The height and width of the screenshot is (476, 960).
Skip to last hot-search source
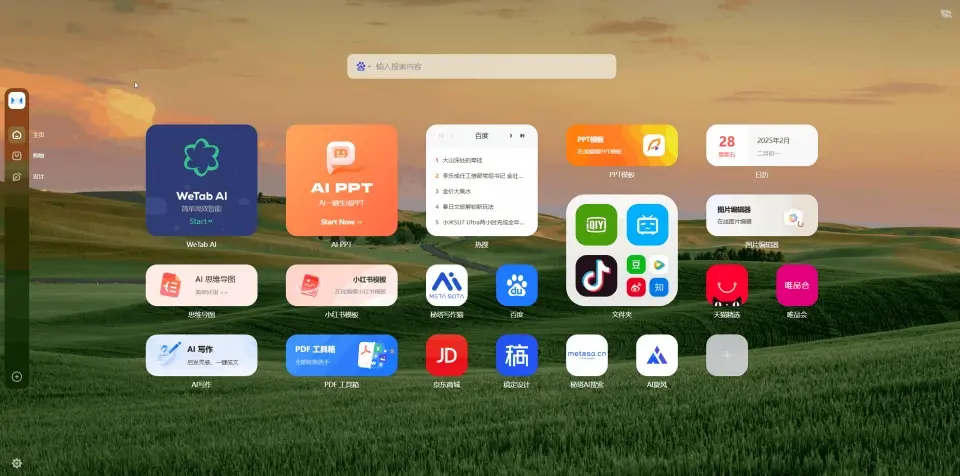(x=522, y=136)
